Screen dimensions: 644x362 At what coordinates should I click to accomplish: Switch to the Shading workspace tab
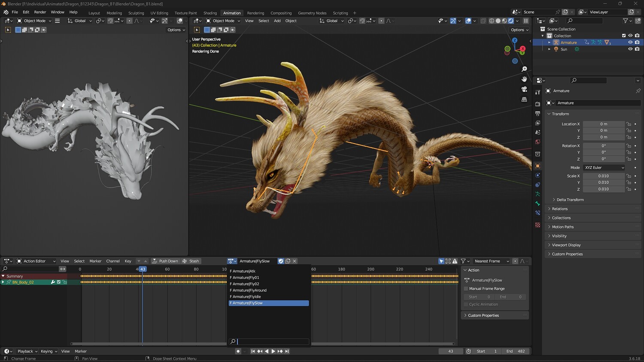click(210, 13)
